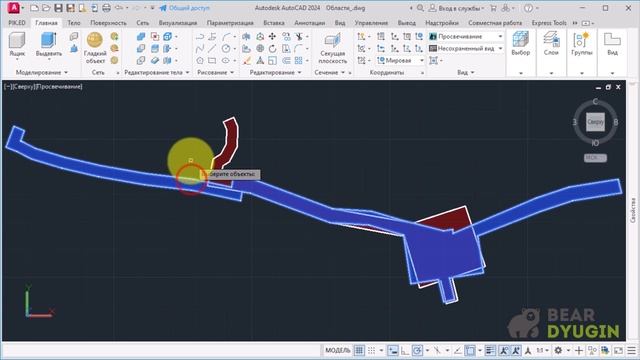Screen dimensions: 640x360
Task: Click the Гладкий объект smooth object tool
Action: click(95, 48)
